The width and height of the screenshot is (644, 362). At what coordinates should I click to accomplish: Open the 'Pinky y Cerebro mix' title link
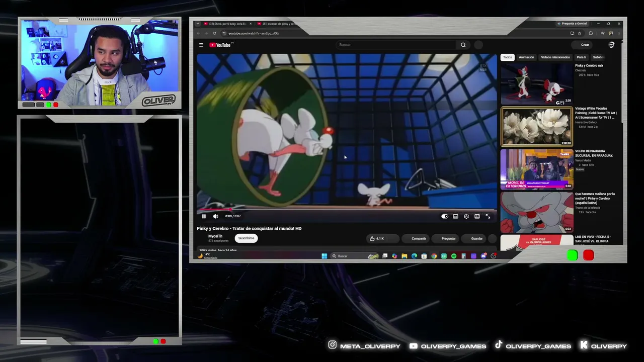[x=589, y=66]
